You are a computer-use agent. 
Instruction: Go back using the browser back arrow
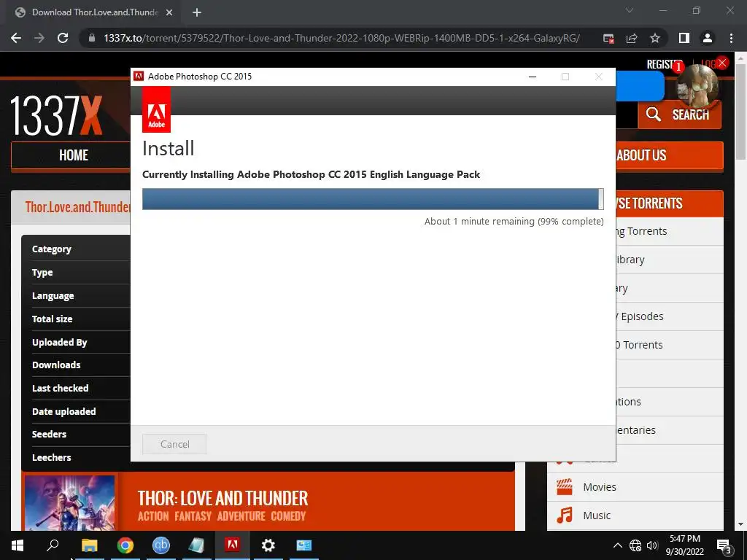(x=16, y=38)
